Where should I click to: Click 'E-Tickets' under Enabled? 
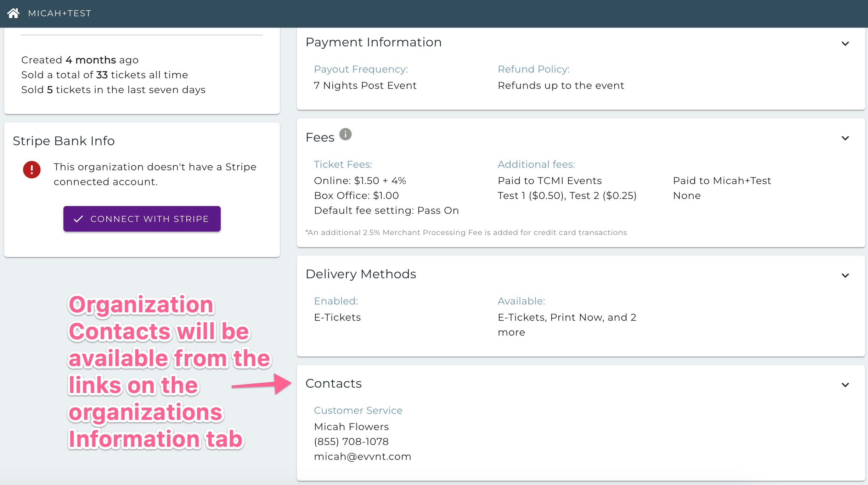coord(337,317)
